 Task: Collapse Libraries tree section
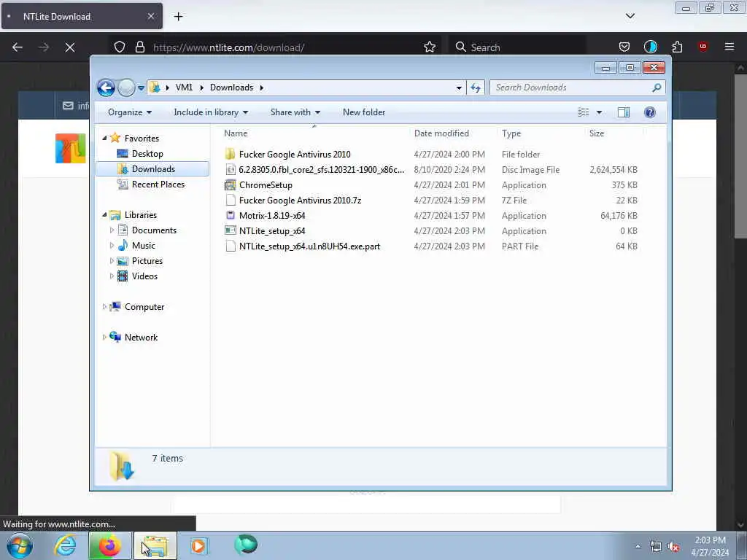coord(104,215)
